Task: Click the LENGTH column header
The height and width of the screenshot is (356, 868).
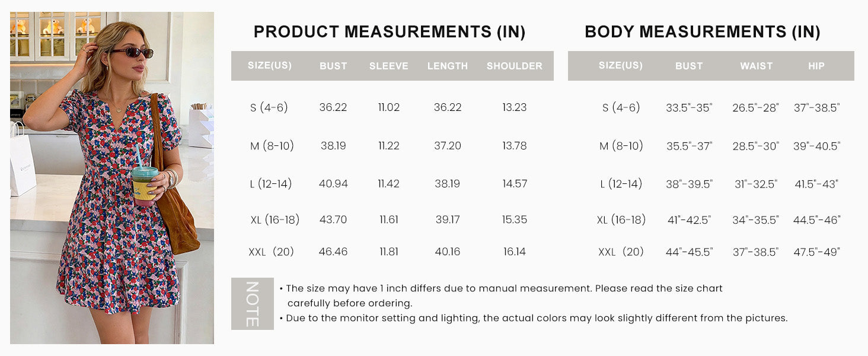Action: tap(448, 66)
